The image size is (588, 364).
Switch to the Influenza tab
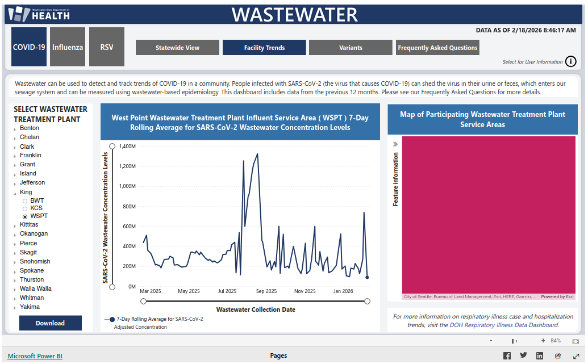pos(68,47)
